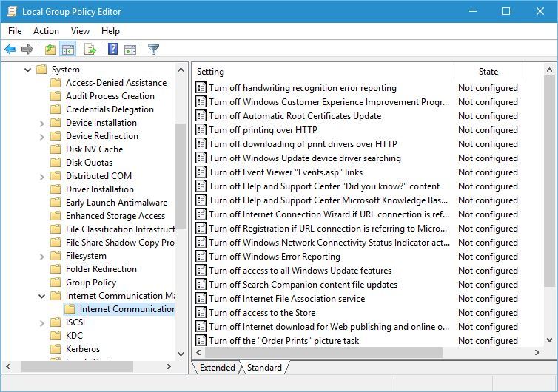The image size is (558, 392).
Task: Open Help via the question mark icon
Action: [x=112, y=49]
